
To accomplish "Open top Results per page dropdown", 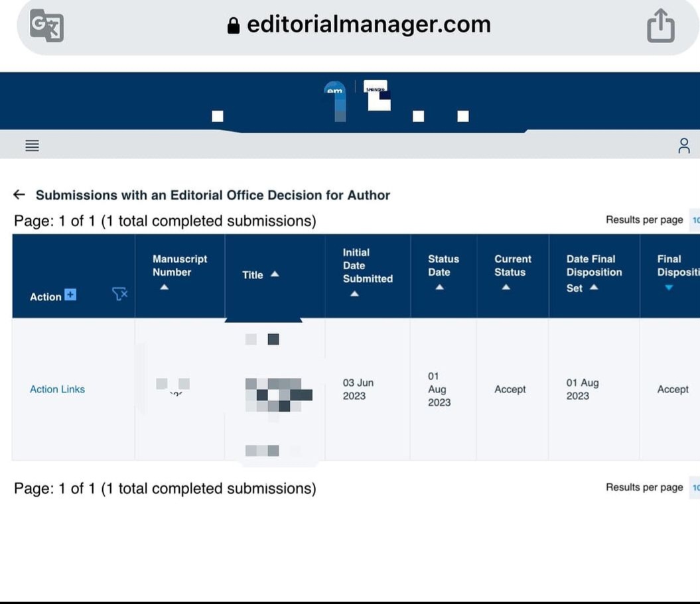I will 695,220.
